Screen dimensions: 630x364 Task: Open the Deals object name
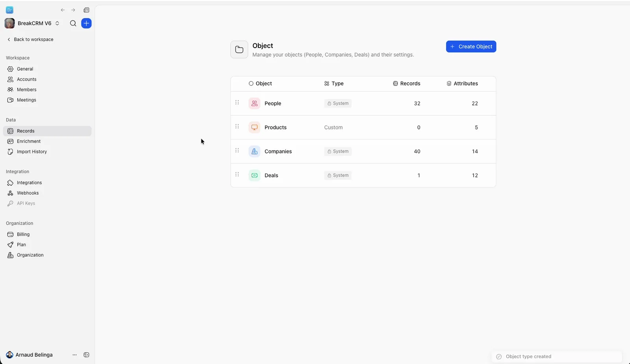click(x=271, y=176)
